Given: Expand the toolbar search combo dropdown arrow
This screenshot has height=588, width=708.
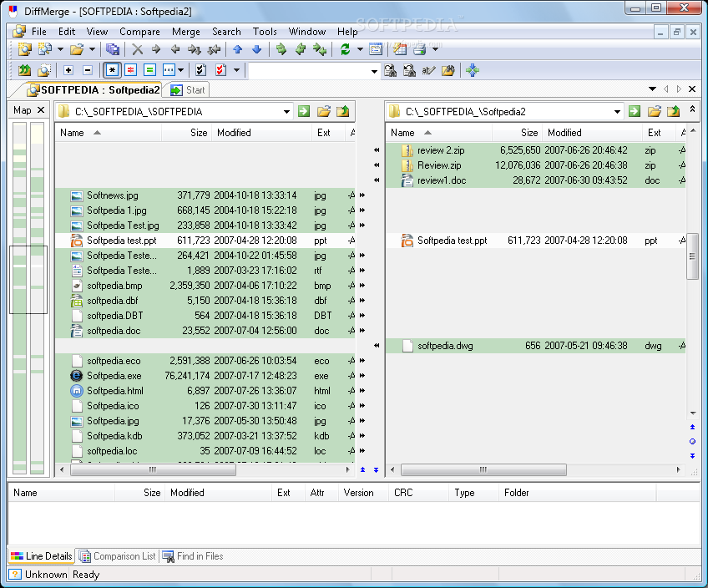Looking at the screenshot, I should point(374,71).
